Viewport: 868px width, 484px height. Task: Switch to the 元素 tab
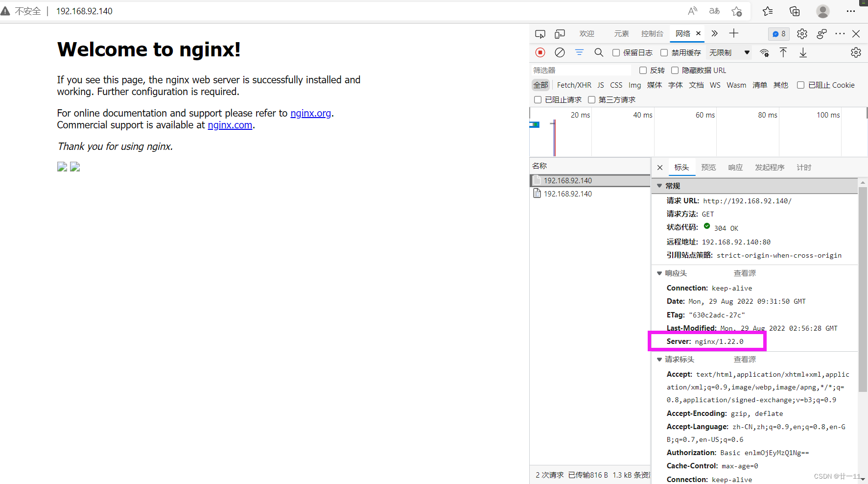click(x=621, y=33)
